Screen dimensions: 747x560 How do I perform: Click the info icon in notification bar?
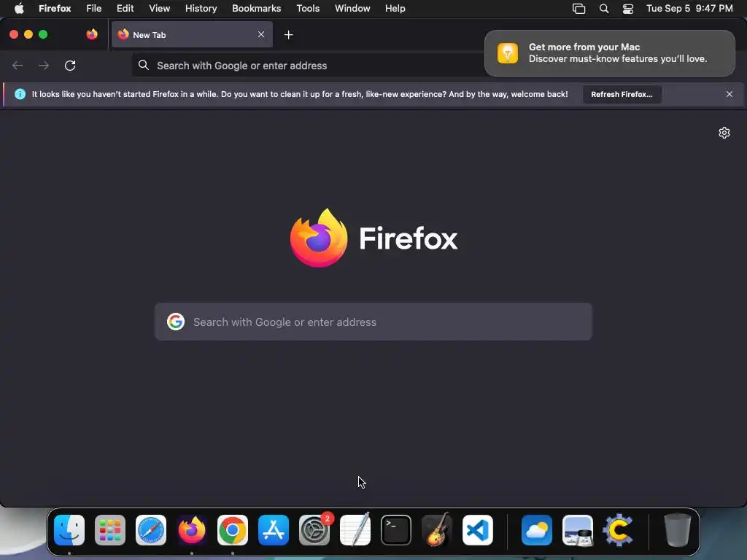(x=20, y=94)
